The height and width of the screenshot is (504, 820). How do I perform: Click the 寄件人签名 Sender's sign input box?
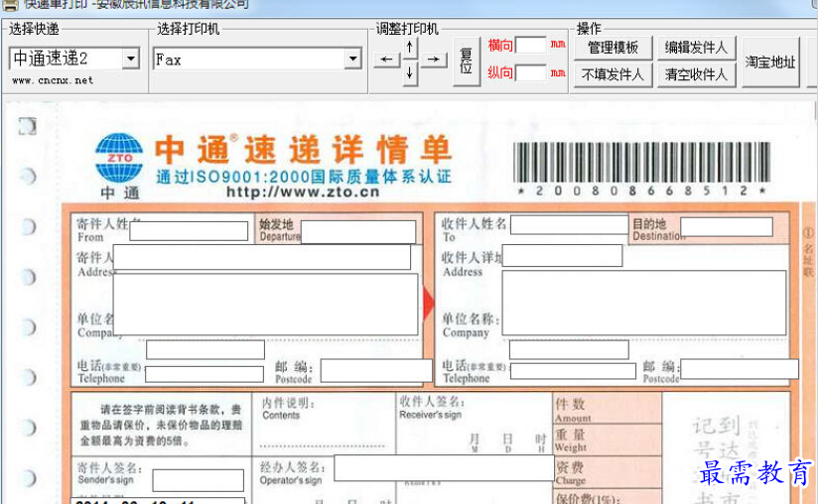pos(199,480)
